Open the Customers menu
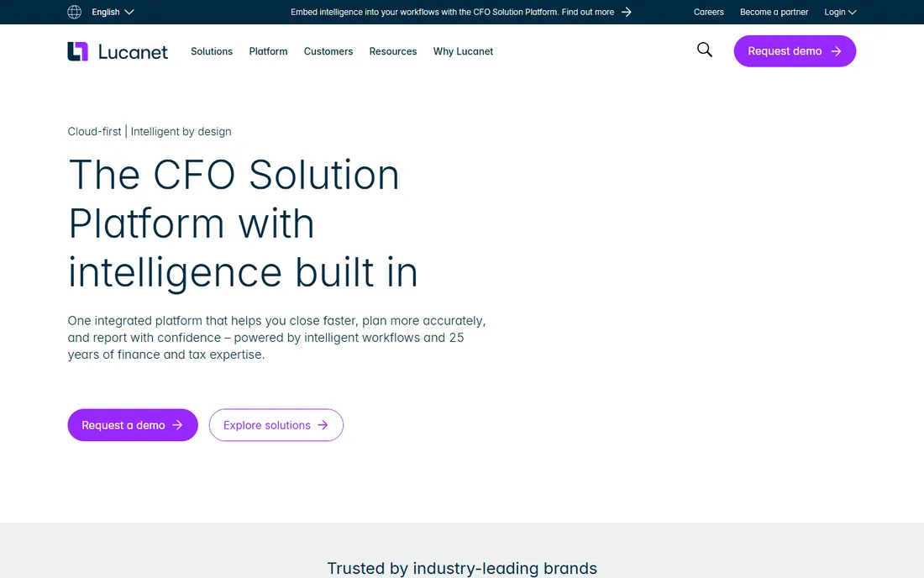The width and height of the screenshot is (924, 578). [328, 51]
